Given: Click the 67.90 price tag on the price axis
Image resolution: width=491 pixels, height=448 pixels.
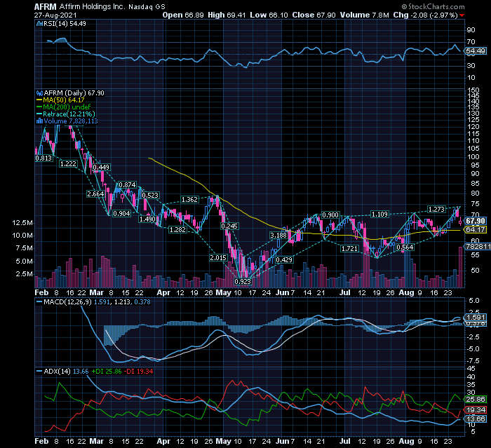Looking at the screenshot, I should click(476, 221).
